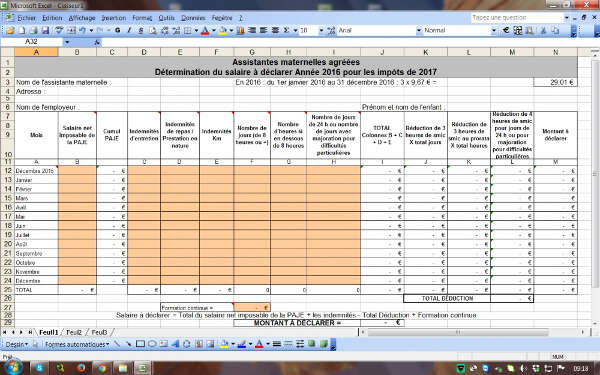Click the Dessin drawing menu button
The height and width of the screenshot is (375, 600).
point(16,344)
